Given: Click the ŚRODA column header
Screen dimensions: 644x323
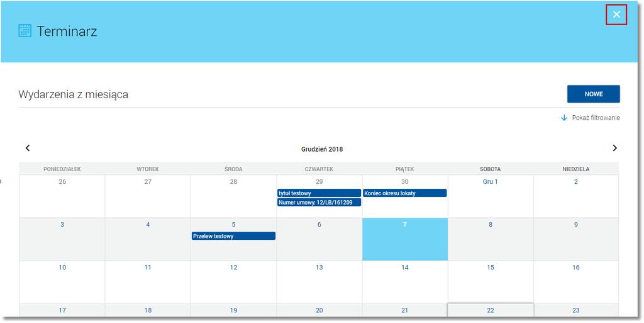Looking at the screenshot, I should pos(234,169).
